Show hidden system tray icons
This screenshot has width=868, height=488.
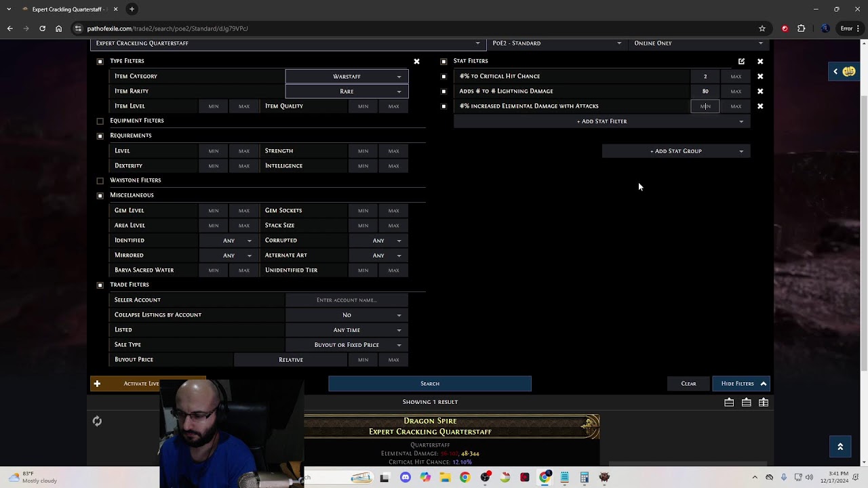click(755, 477)
